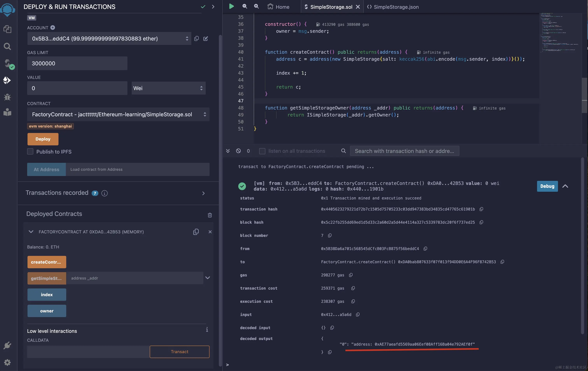This screenshot has width=588, height=371.
Task: Open the CONTRACT selection dropdown
Action: pos(118,114)
